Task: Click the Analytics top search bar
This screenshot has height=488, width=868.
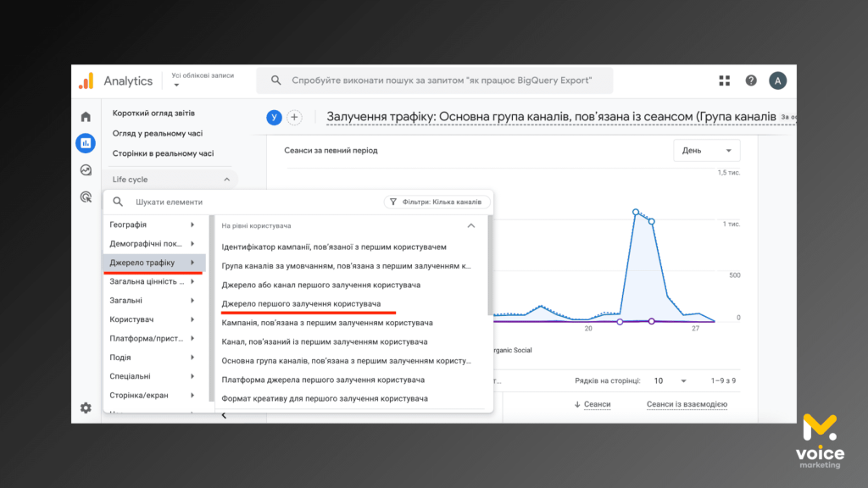Action: pos(441,80)
